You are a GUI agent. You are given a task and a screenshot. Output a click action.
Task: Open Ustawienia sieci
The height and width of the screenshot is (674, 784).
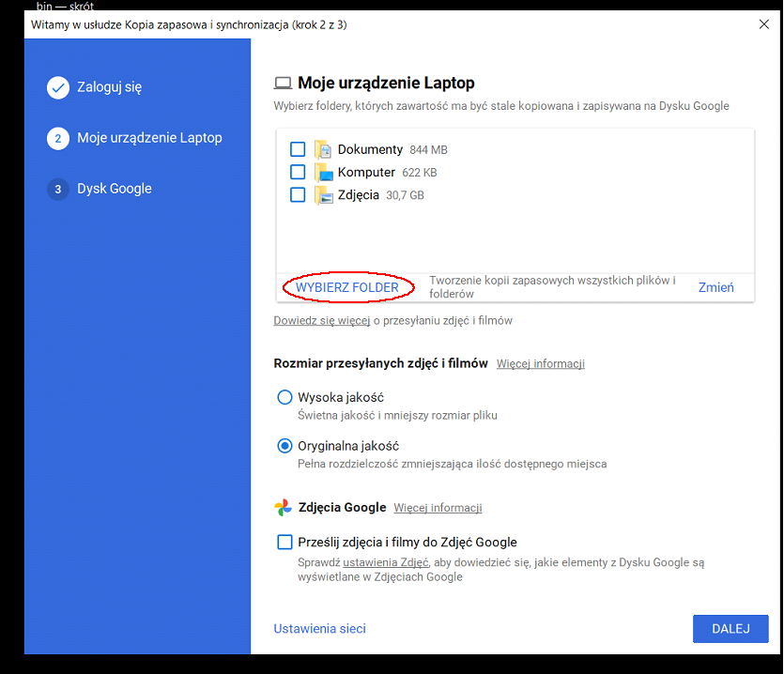pyautogui.click(x=319, y=629)
